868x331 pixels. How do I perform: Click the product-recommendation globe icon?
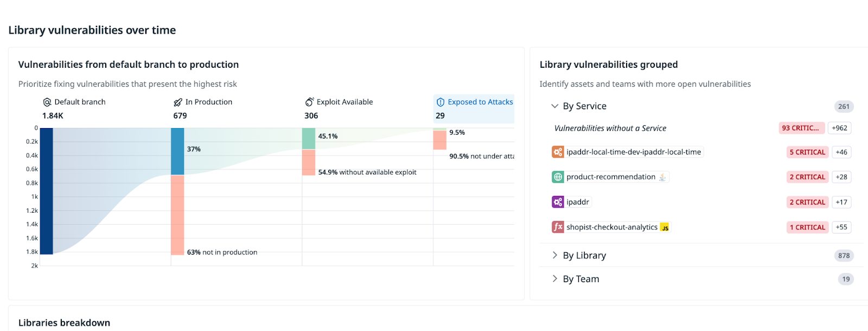(x=558, y=177)
